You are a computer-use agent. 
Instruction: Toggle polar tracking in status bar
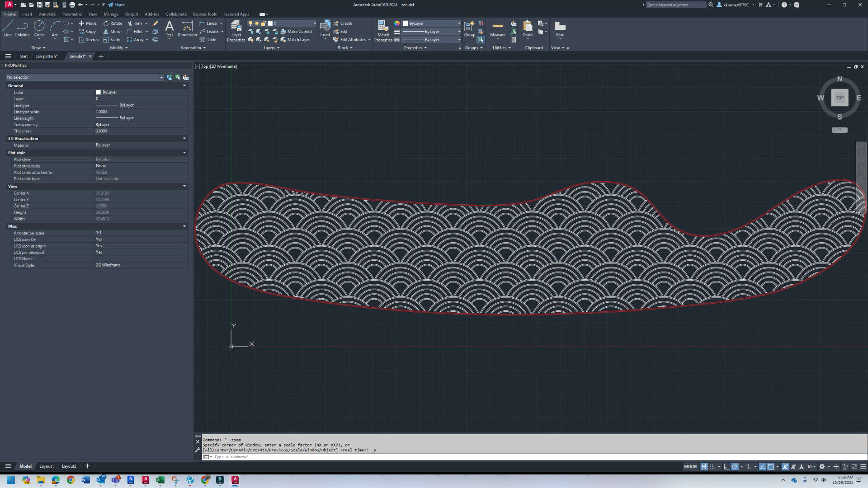click(x=735, y=467)
